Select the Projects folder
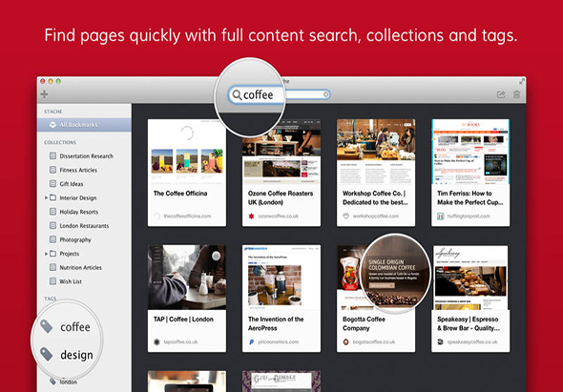The image size is (563, 392). (x=70, y=254)
